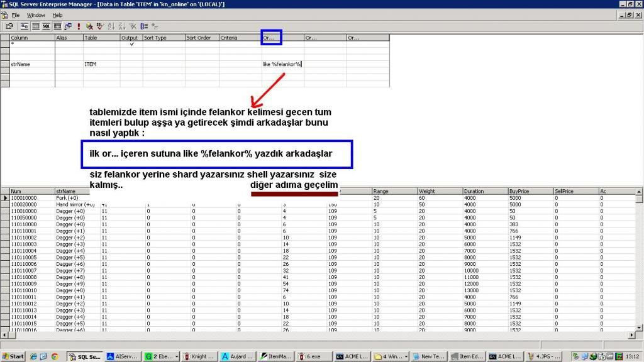Click the Group By toolbar icon

(143, 26)
